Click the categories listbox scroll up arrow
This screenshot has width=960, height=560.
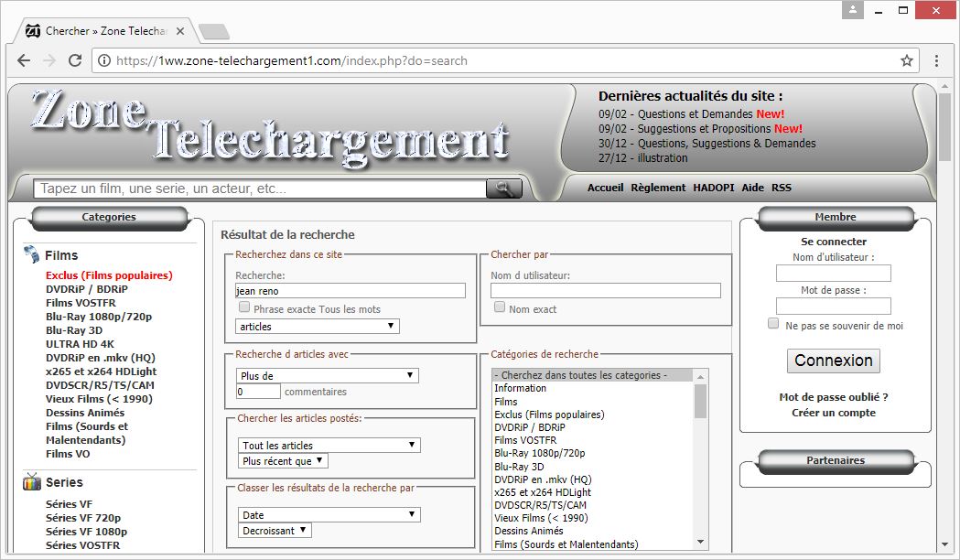point(700,376)
